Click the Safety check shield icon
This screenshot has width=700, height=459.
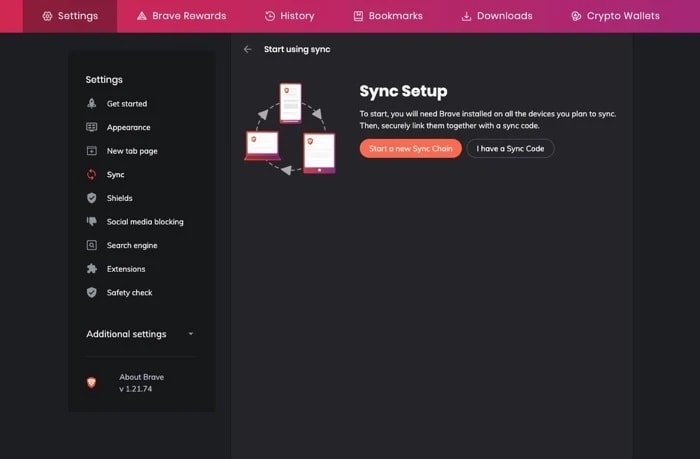click(92, 292)
